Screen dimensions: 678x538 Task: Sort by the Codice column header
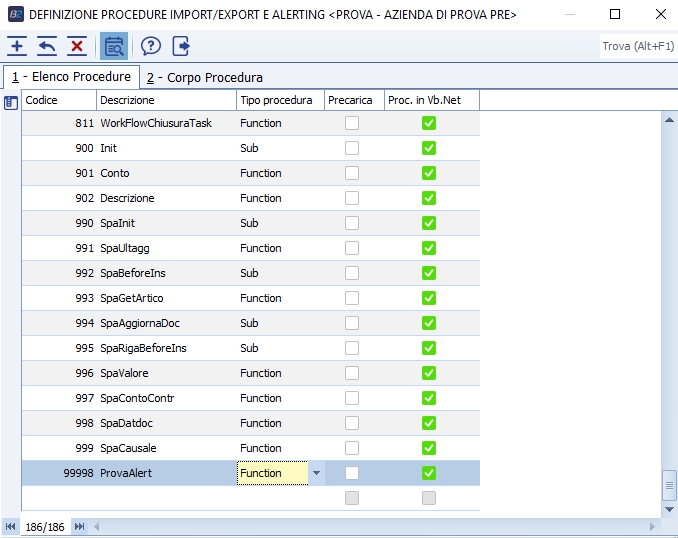pos(59,100)
